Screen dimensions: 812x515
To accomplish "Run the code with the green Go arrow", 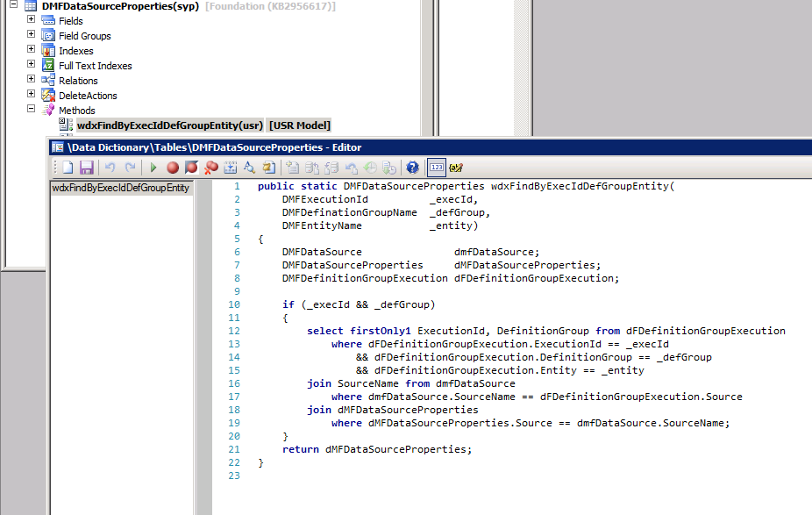I will pyautogui.click(x=153, y=168).
